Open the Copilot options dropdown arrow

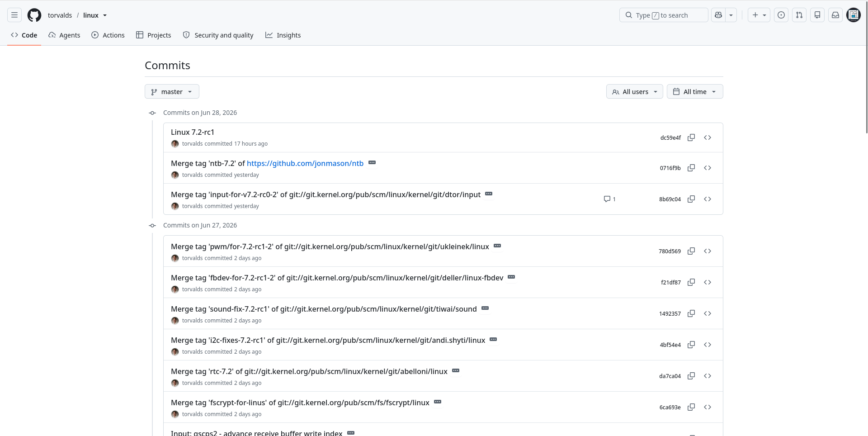click(x=731, y=15)
